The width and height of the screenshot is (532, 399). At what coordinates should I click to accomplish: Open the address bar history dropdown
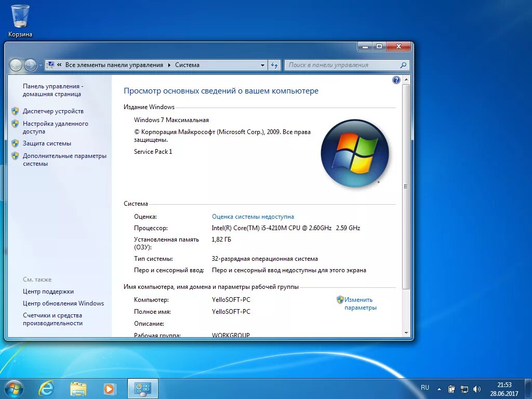262,65
